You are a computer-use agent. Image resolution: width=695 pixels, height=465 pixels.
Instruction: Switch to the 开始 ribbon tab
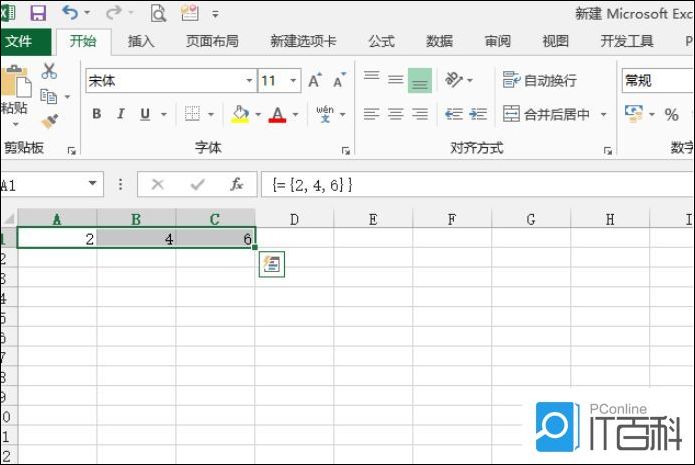pyautogui.click(x=83, y=42)
